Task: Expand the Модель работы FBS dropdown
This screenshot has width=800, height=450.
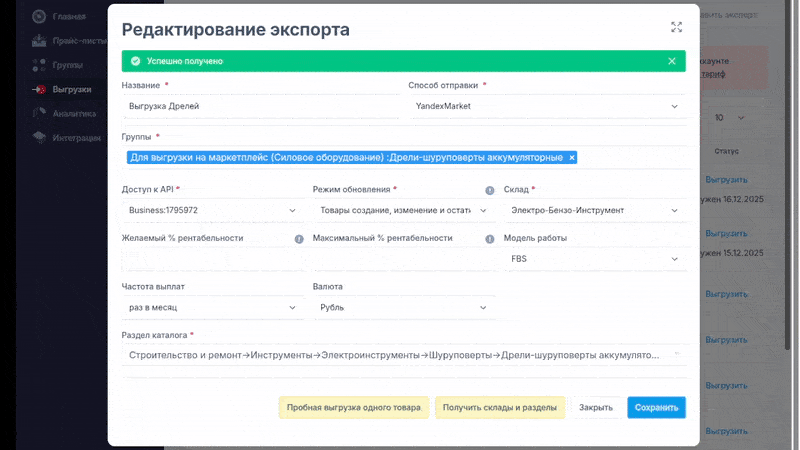Action: (x=594, y=258)
